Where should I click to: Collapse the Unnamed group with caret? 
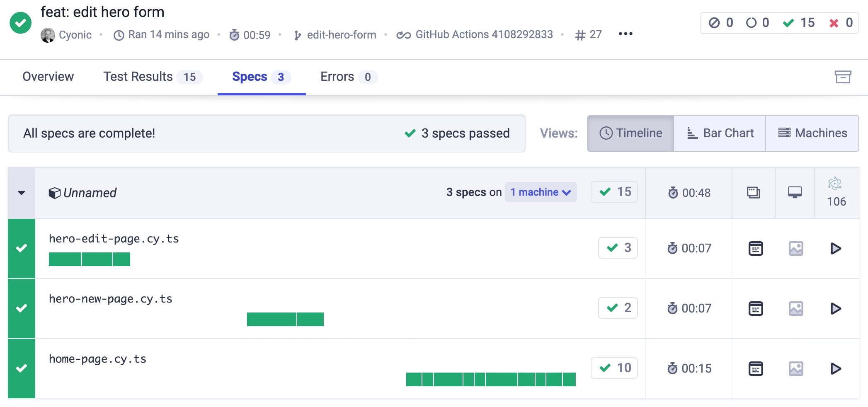[22, 193]
